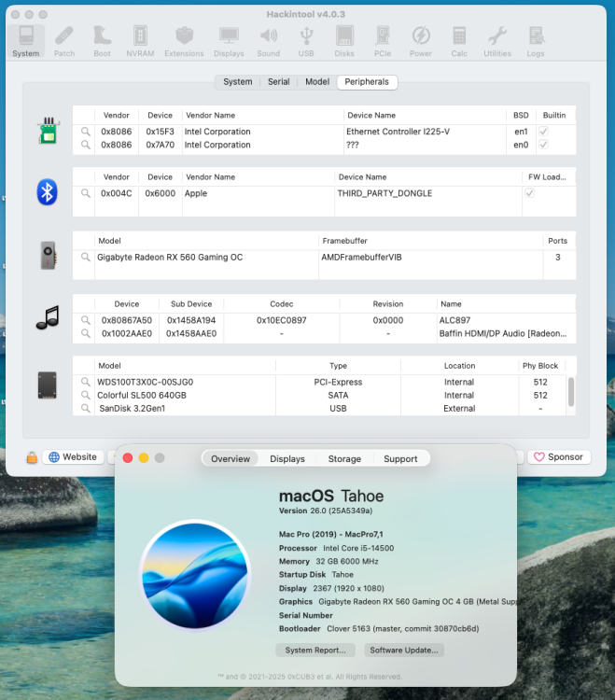Click magnifier for Apple Bluetooth dongle row
615x700 pixels.
[85, 193]
